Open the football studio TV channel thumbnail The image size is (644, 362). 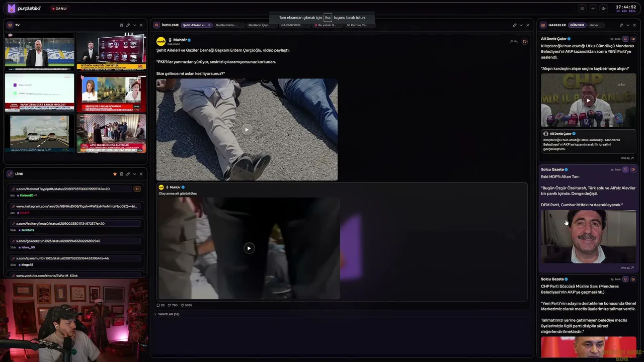pos(40,52)
